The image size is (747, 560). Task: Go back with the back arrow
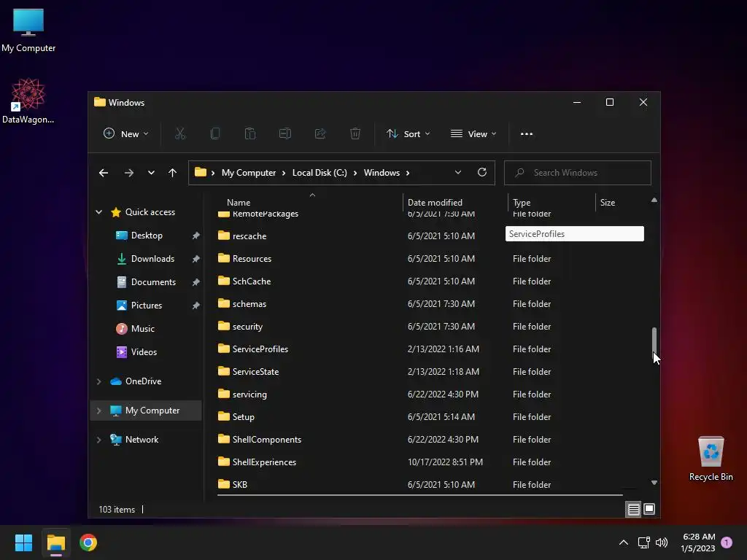point(104,172)
